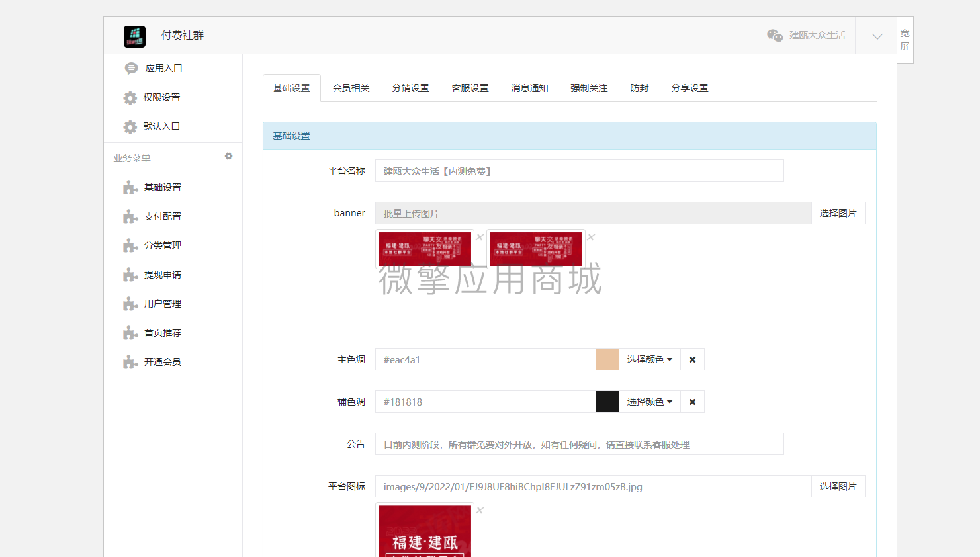Go to sidebar 基础设置 menu item
This screenshot has width=980, height=557.
tap(163, 187)
